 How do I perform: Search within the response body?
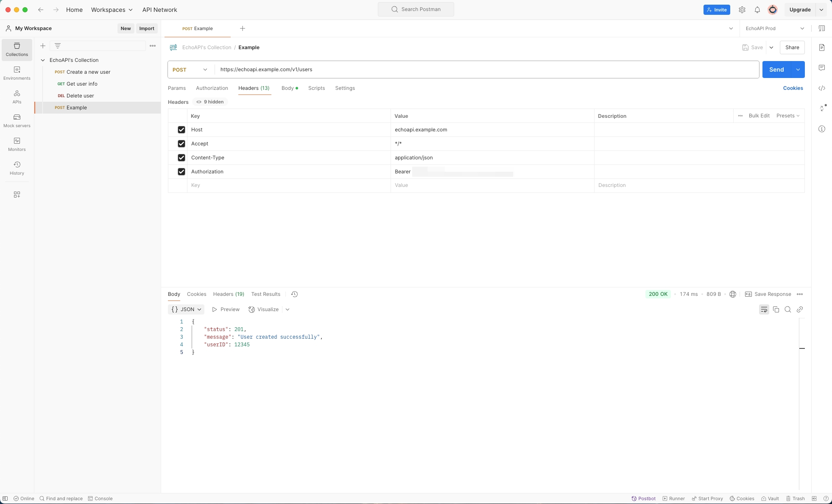pyautogui.click(x=788, y=309)
